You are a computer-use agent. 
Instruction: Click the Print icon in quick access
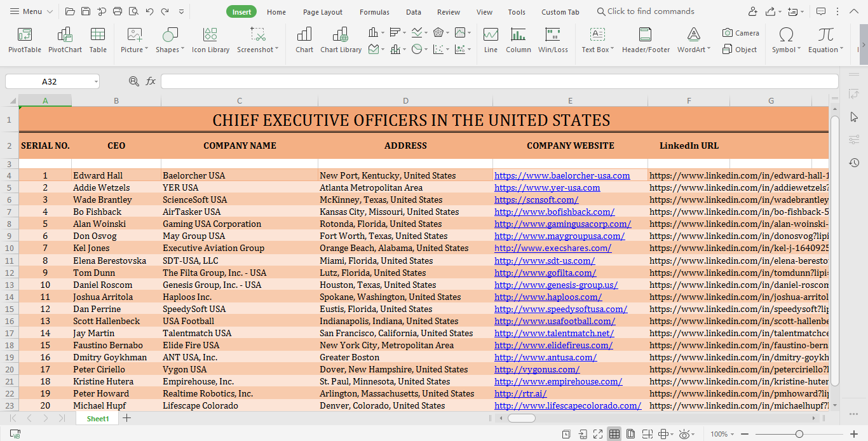tap(118, 11)
